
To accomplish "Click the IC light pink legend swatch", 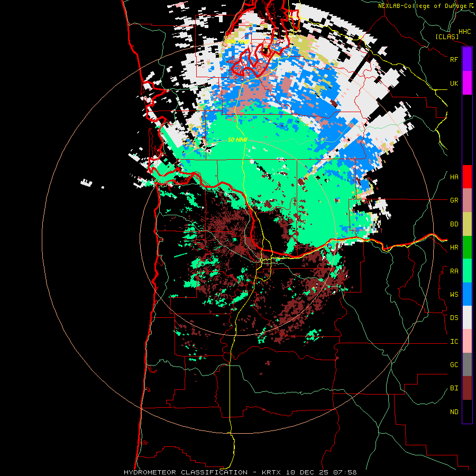I will click(467, 341).
